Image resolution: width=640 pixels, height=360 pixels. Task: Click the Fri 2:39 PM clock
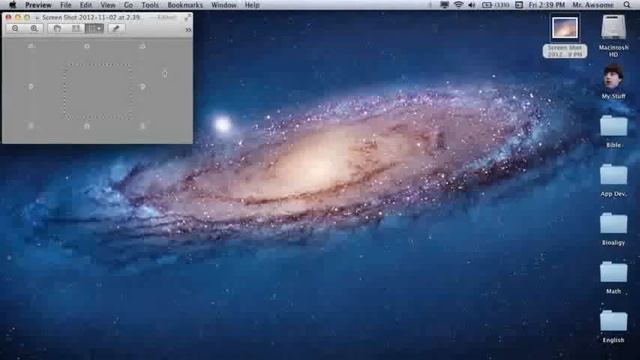[x=547, y=5]
